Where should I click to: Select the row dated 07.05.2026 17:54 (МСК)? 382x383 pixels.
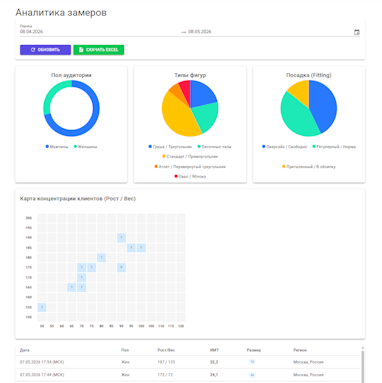point(188,362)
